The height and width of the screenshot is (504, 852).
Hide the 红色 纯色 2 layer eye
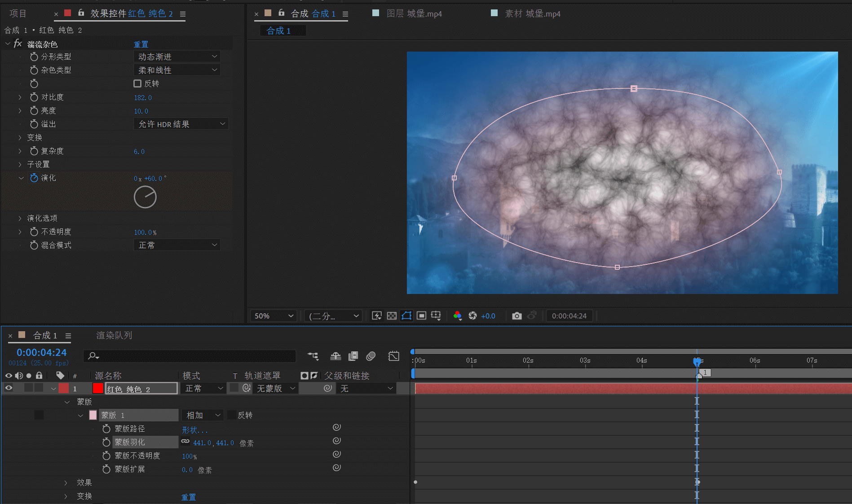coord(9,388)
